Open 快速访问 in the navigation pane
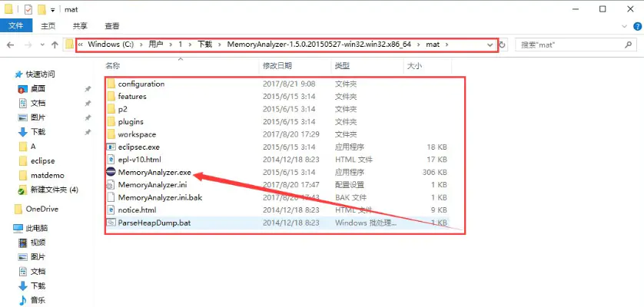The width and height of the screenshot is (644, 307). (x=40, y=74)
